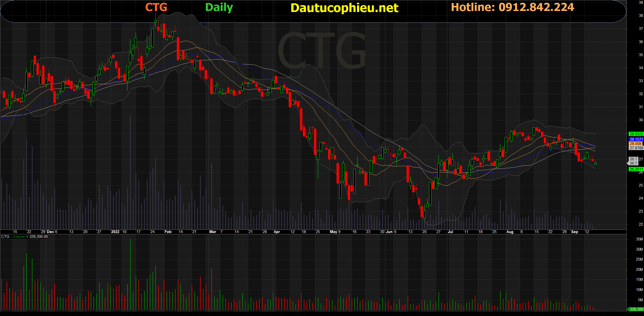Select the green 26.2611 lower band tag
644x316 pixels.
pos(636,169)
